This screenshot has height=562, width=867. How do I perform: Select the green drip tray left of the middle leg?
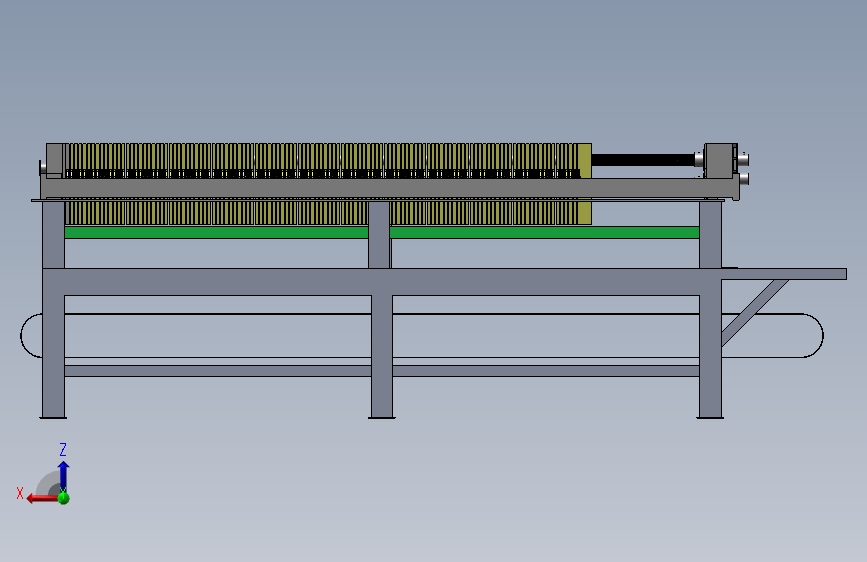[x=216, y=232]
